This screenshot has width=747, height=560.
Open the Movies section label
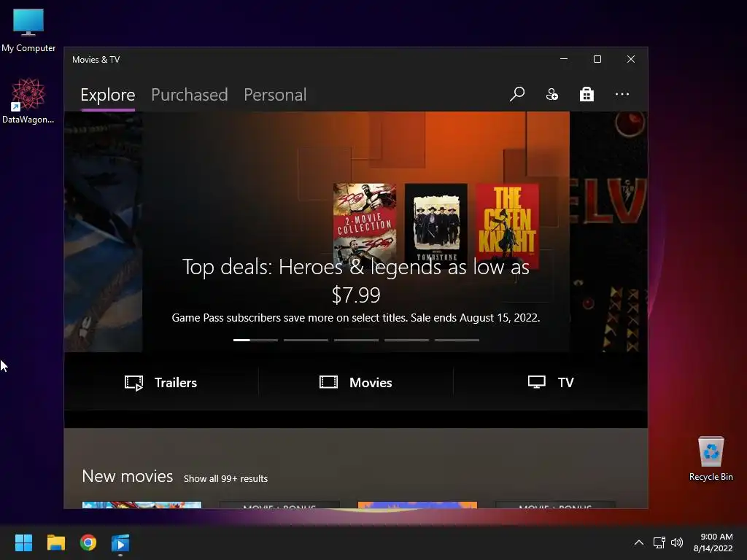370,382
